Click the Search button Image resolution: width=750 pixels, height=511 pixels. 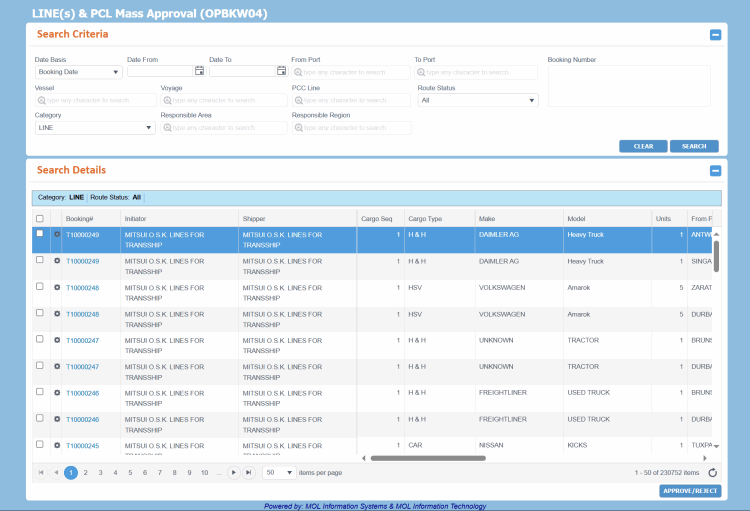693,146
